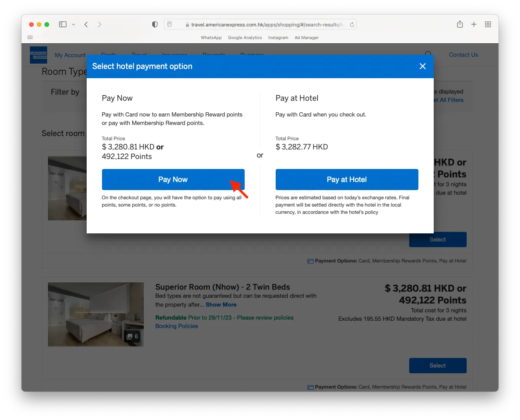Click the American Express logo

click(x=38, y=55)
